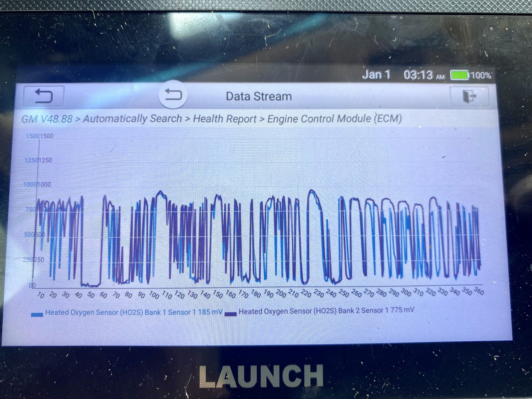Screen dimensions: 532x399
Task: Tap the exit door icon in the title bar
Action: [x=469, y=97]
